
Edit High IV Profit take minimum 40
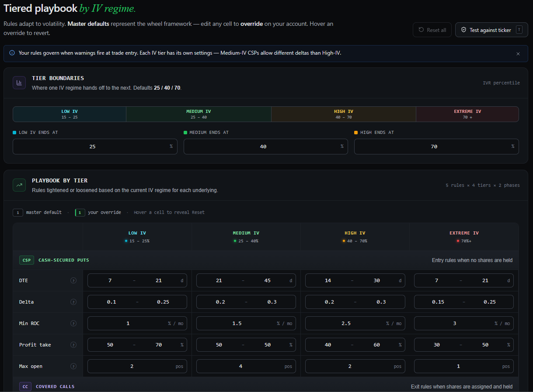[328, 345]
